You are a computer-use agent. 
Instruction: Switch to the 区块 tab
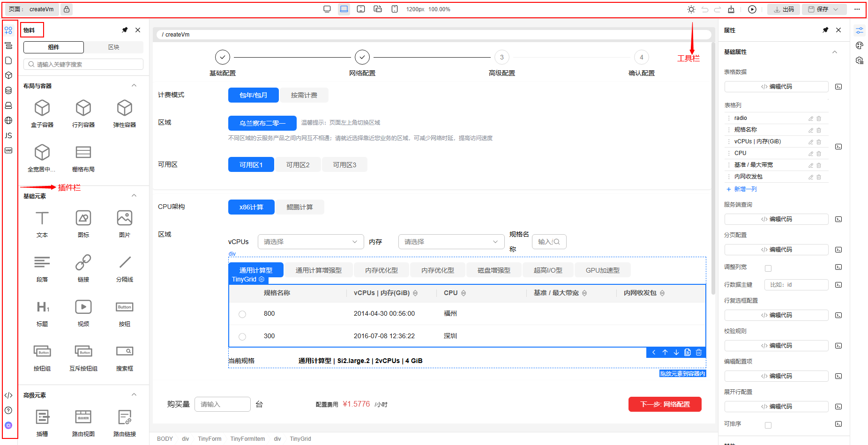click(x=113, y=47)
